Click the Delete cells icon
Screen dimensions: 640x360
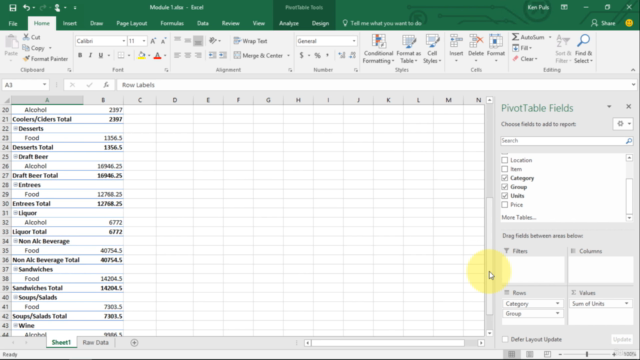(x=476, y=42)
